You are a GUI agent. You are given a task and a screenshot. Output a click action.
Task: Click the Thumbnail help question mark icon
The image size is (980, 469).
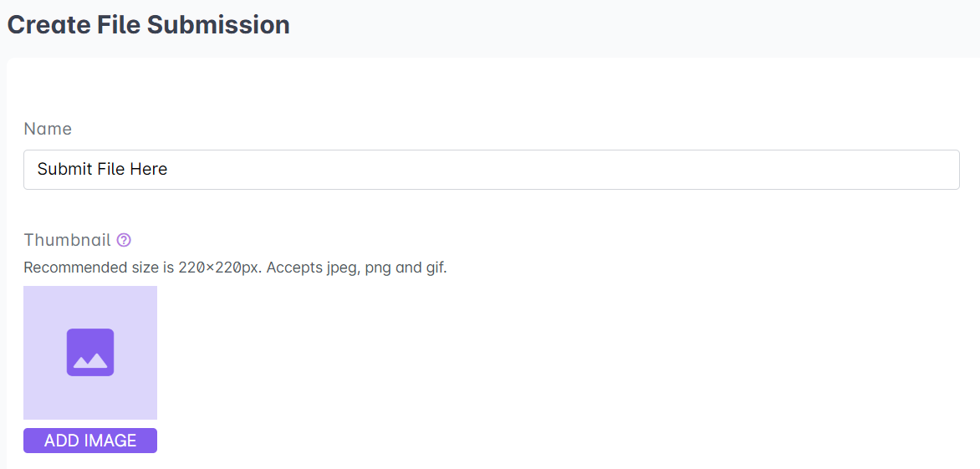tap(124, 241)
